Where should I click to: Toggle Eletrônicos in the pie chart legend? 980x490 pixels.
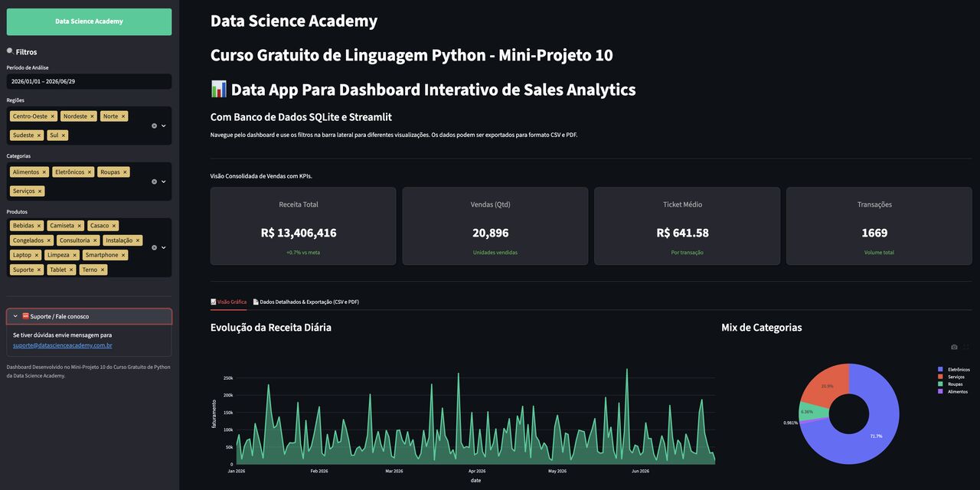click(x=953, y=369)
